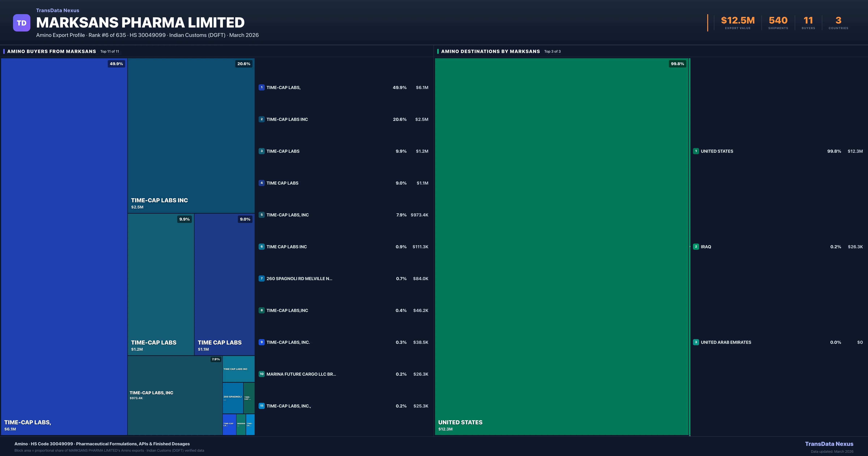
Task: Click badge 1 beside UNITED STATES destination
Action: [696, 151]
